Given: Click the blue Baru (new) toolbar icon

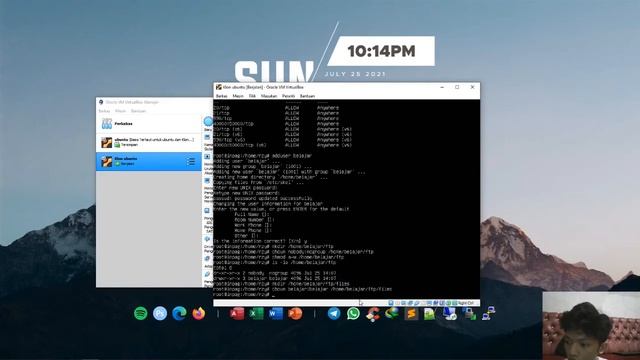Looking at the screenshot, I should pos(208,121).
